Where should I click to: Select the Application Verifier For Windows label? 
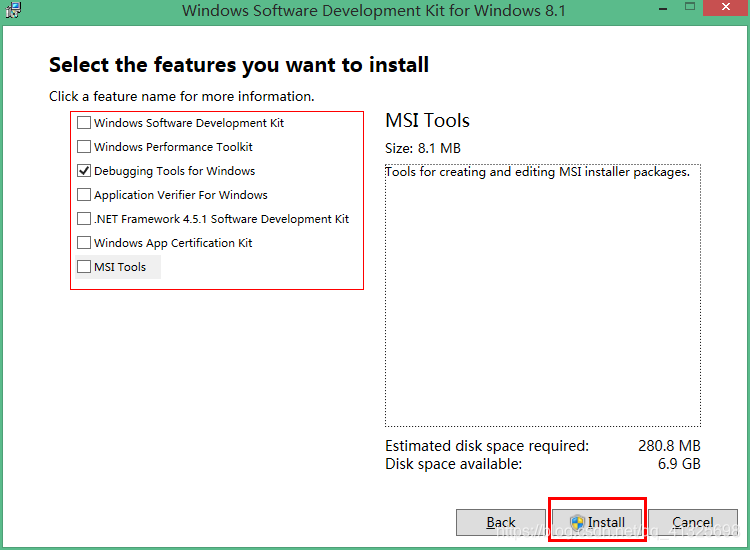181,195
